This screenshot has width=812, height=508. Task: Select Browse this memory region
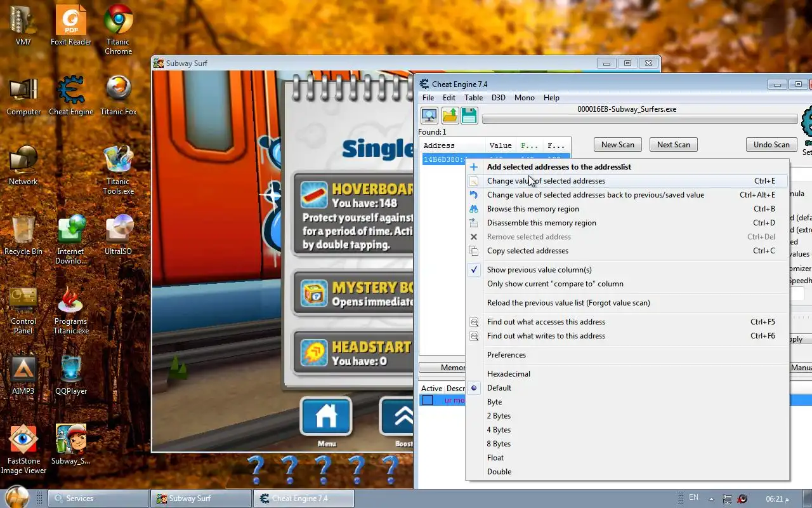pyautogui.click(x=627, y=209)
